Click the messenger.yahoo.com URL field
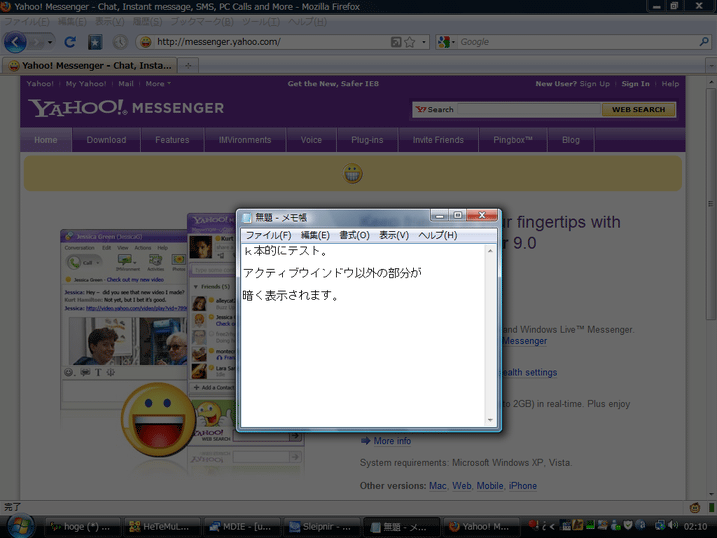The image size is (717, 538). [x=272, y=42]
